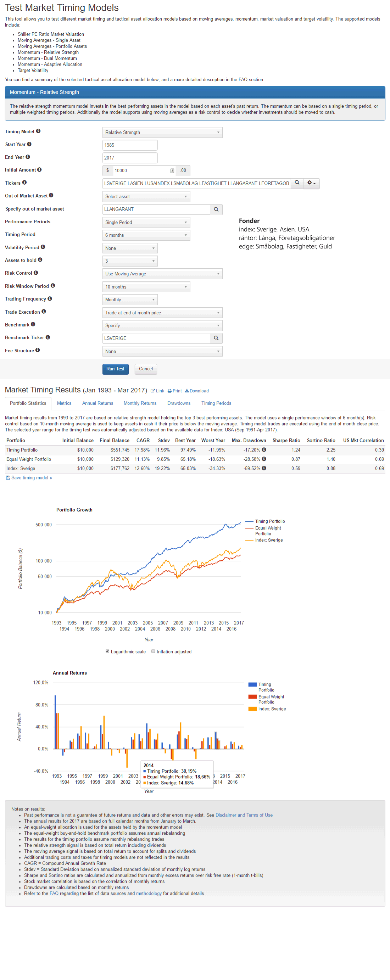
Task: Click search icon beside Benchmark Ticker field
Action: point(216,338)
